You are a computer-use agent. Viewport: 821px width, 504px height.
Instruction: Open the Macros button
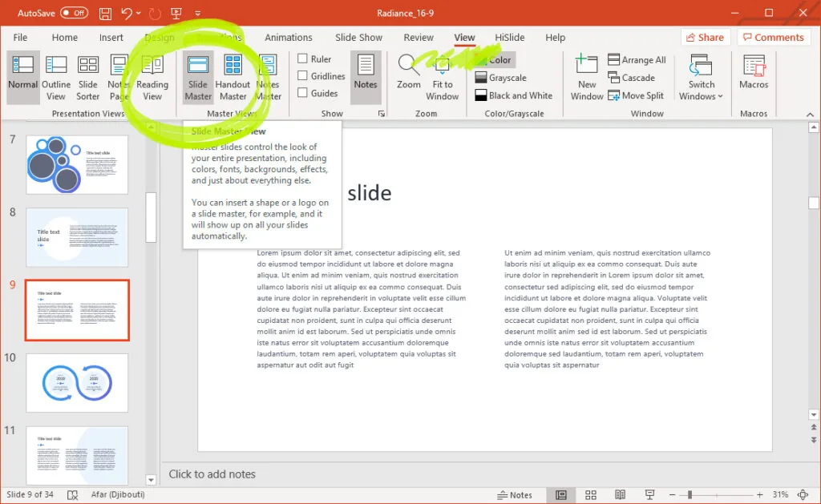[x=754, y=71]
